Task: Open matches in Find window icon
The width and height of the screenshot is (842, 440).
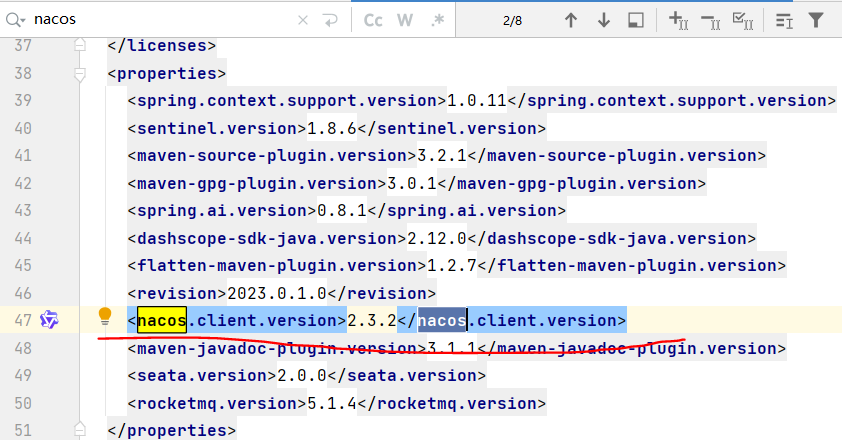Action: pyautogui.click(x=784, y=21)
